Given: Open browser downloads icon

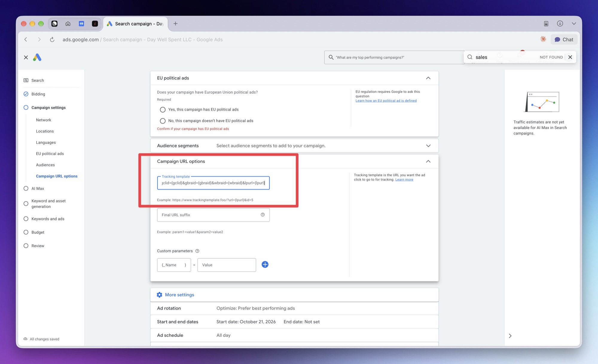Looking at the screenshot, I should coord(560,24).
